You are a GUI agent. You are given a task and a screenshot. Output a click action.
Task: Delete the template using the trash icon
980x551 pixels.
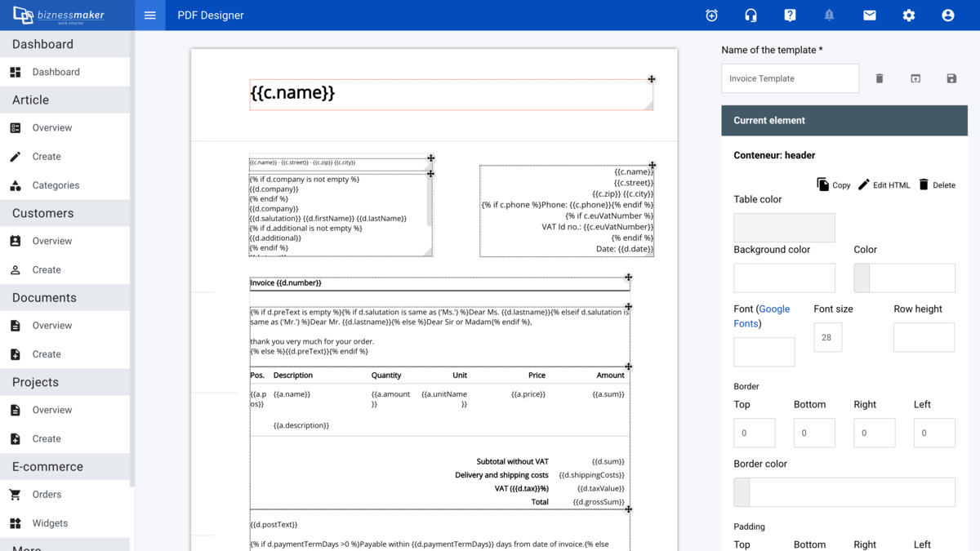point(880,78)
